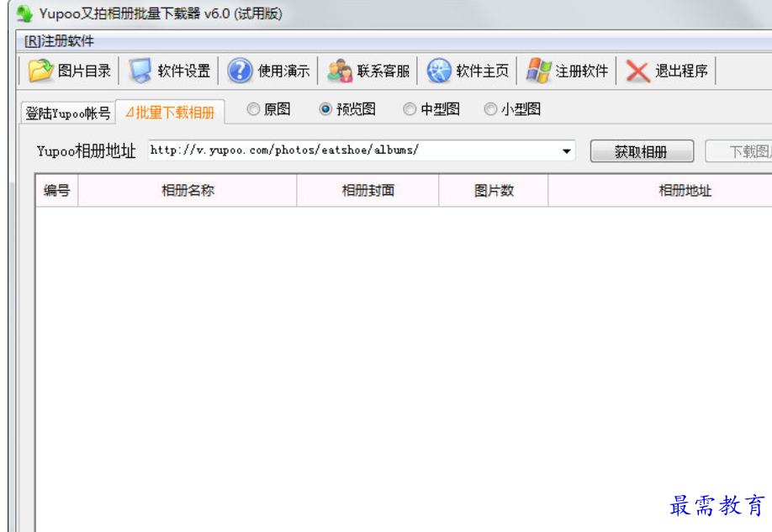Switch to the 批量下载相册 tab
The height and width of the screenshot is (532, 772).
[170, 113]
